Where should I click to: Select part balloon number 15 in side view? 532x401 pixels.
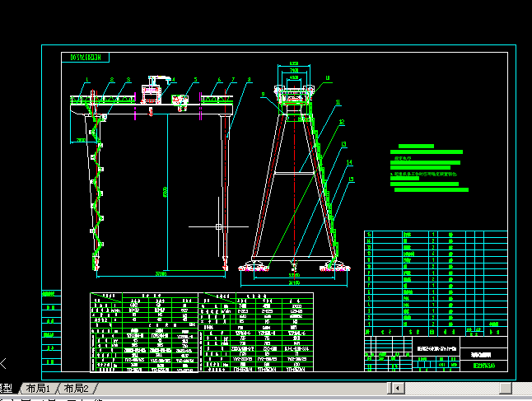click(352, 180)
